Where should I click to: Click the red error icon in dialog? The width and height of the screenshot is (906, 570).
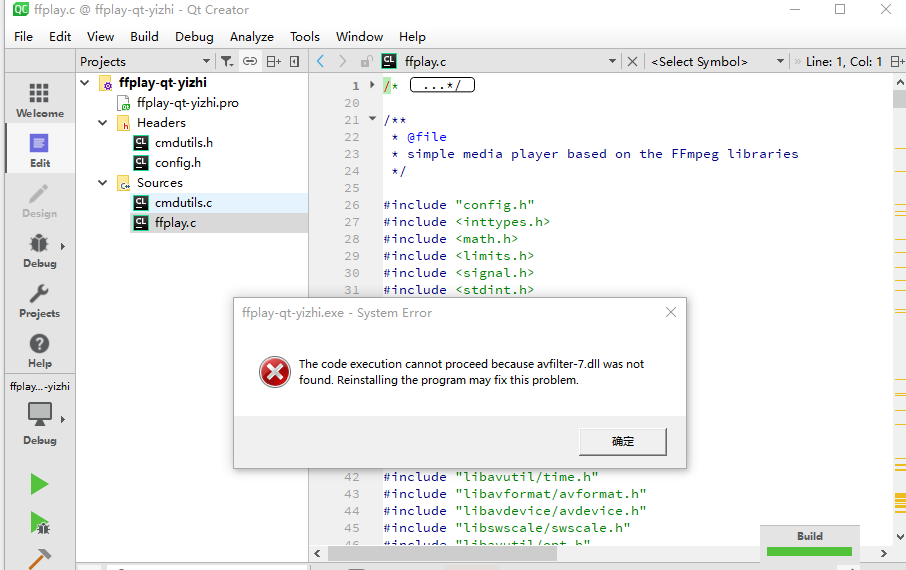(275, 372)
